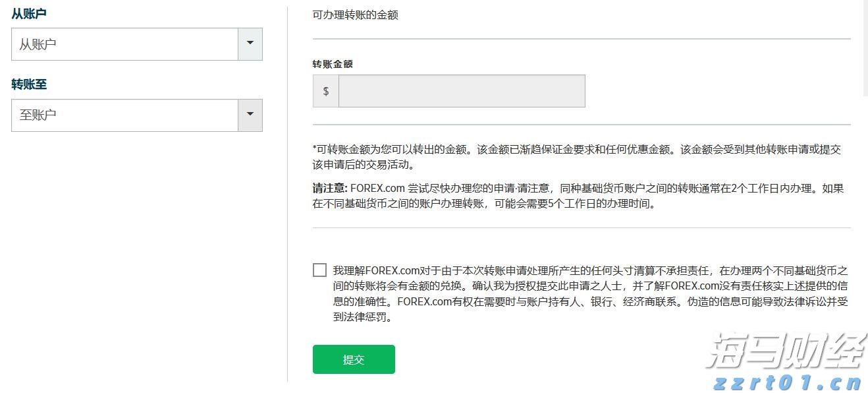Click the 转账金额 field label
Image resolution: width=868 pixels, height=393 pixels.
pyautogui.click(x=331, y=64)
